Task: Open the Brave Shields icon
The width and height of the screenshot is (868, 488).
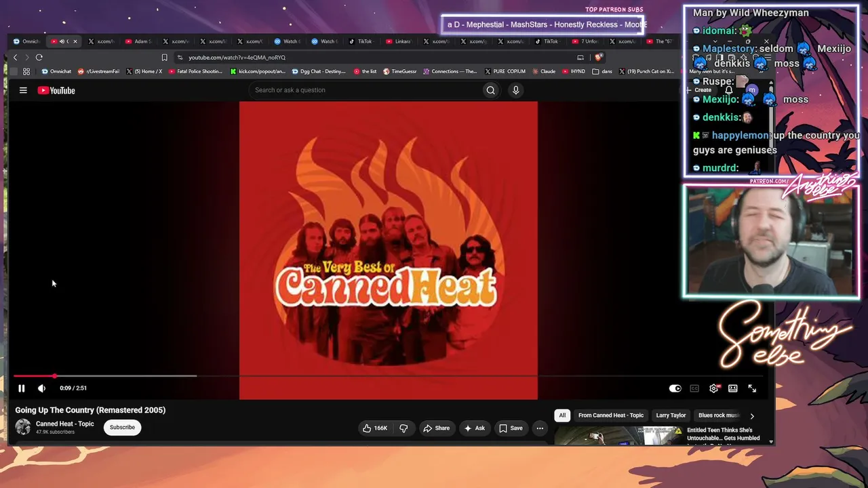Action: tap(598, 58)
